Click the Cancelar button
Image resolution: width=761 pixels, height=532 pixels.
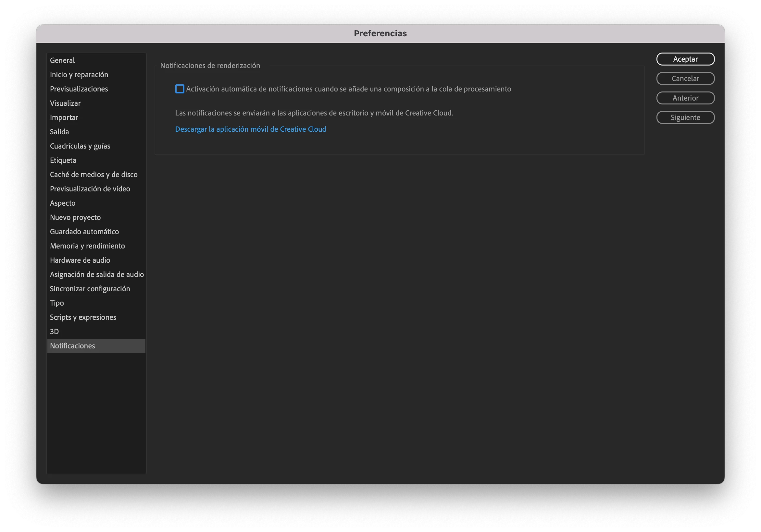[685, 79]
